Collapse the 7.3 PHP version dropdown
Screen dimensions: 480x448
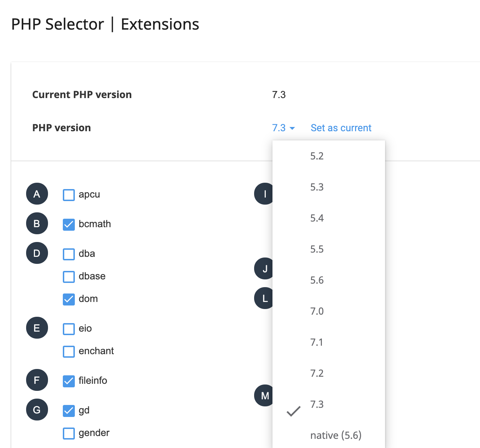point(283,128)
